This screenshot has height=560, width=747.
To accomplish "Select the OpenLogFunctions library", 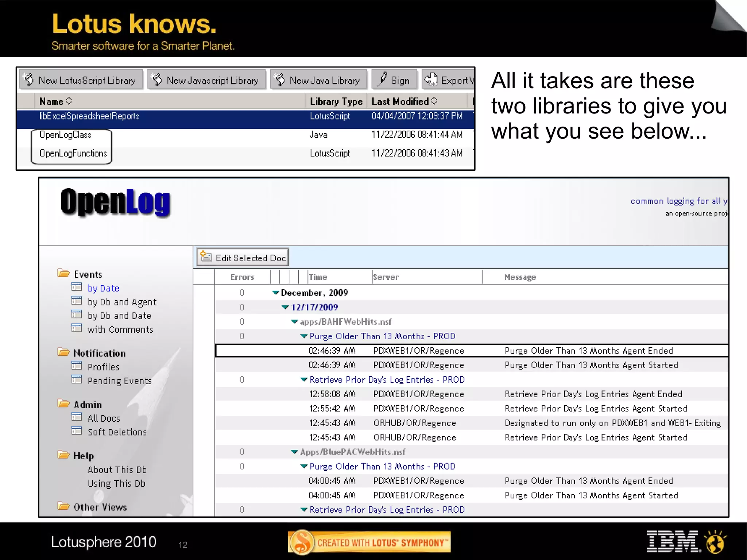I will click(73, 153).
